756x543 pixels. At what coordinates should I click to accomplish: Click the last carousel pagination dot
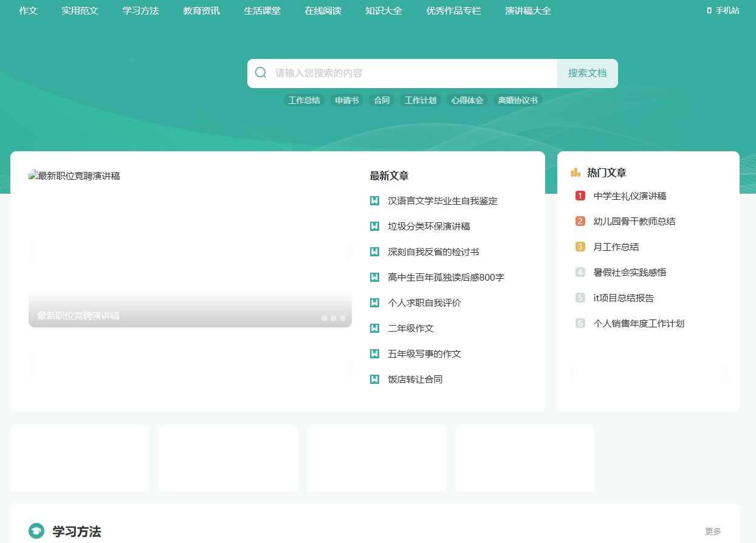(342, 318)
